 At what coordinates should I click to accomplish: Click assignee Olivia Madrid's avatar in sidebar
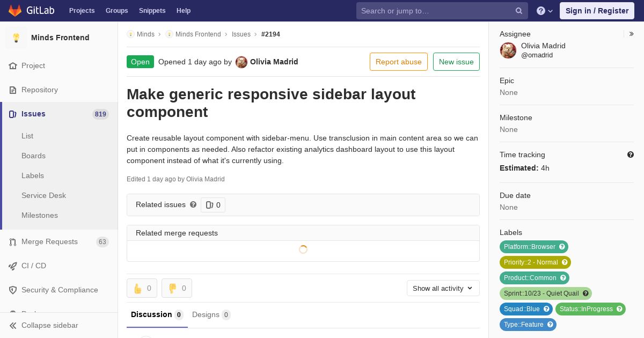[x=508, y=50]
